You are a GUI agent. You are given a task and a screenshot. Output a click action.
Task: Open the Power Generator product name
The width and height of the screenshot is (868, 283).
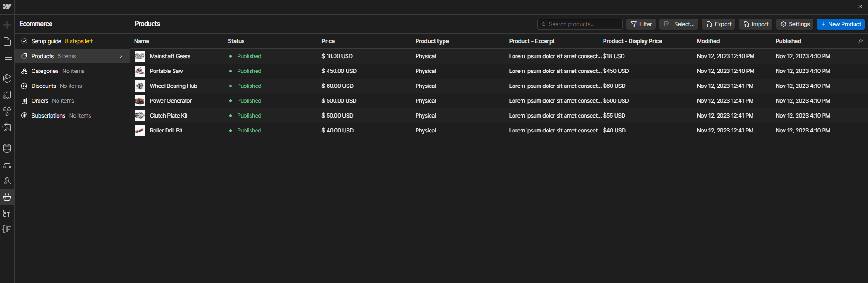click(x=170, y=101)
